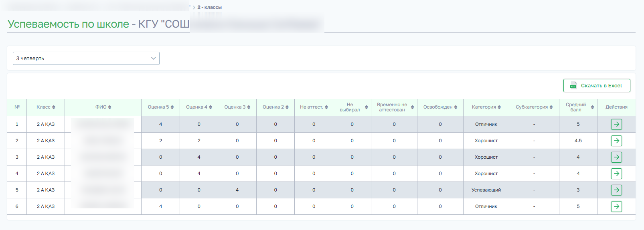Click average score 4.5 cell
Image resolution: width=644 pixels, height=230 pixels.
[578, 141]
